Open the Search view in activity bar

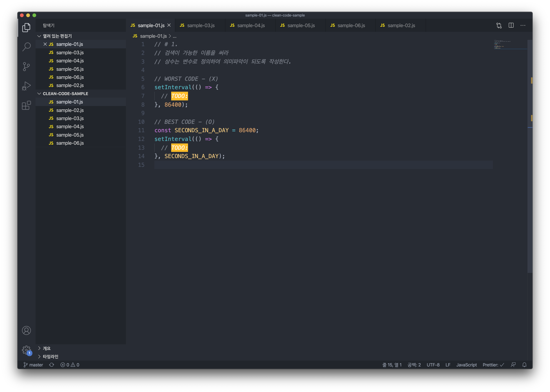pyautogui.click(x=26, y=47)
